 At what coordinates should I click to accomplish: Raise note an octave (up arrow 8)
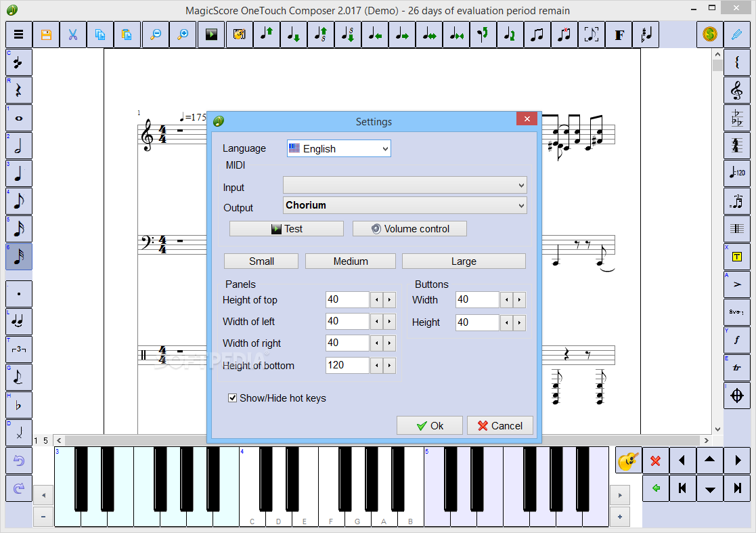tap(321, 35)
